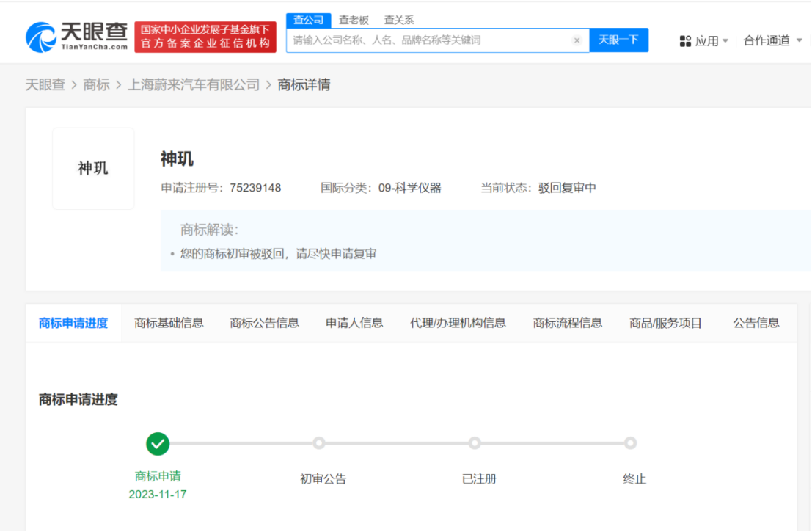Click the green checkmark on 商标申请 step
This screenshot has height=532, width=812.
click(157, 444)
